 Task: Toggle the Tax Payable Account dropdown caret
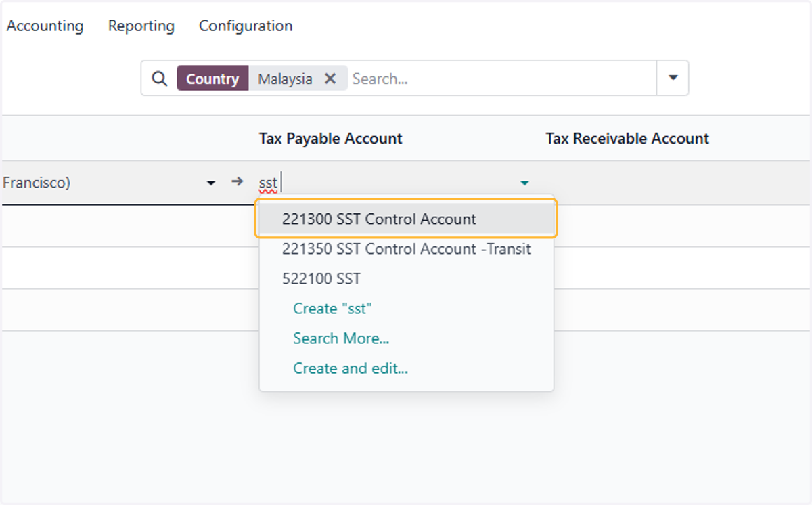pos(524,183)
